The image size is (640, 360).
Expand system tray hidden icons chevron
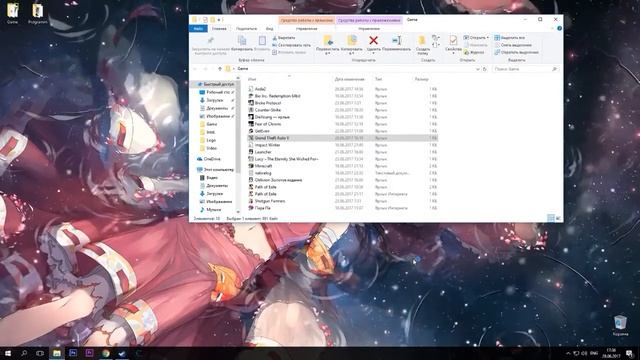coord(568,353)
